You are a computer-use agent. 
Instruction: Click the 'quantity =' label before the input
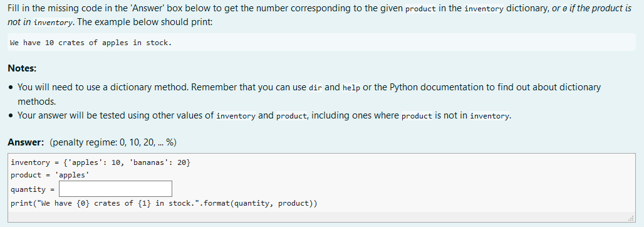click(33, 189)
